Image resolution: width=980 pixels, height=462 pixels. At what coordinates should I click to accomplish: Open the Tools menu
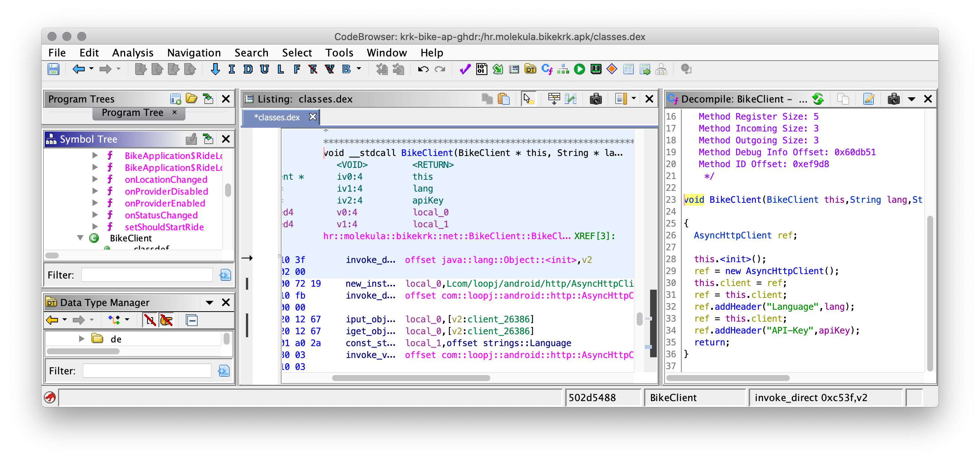339,52
